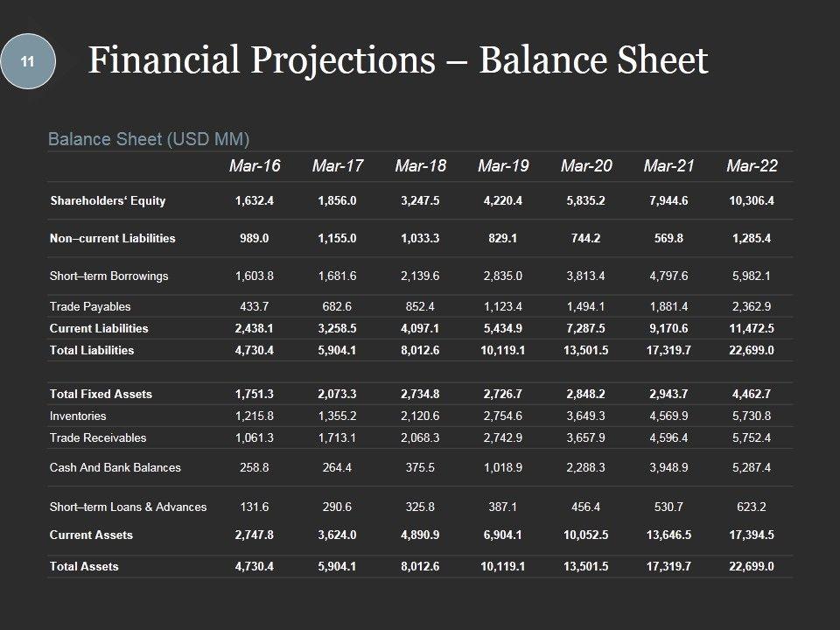Click the Shareholders' Equity row label
The image size is (840, 630).
[108, 200]
